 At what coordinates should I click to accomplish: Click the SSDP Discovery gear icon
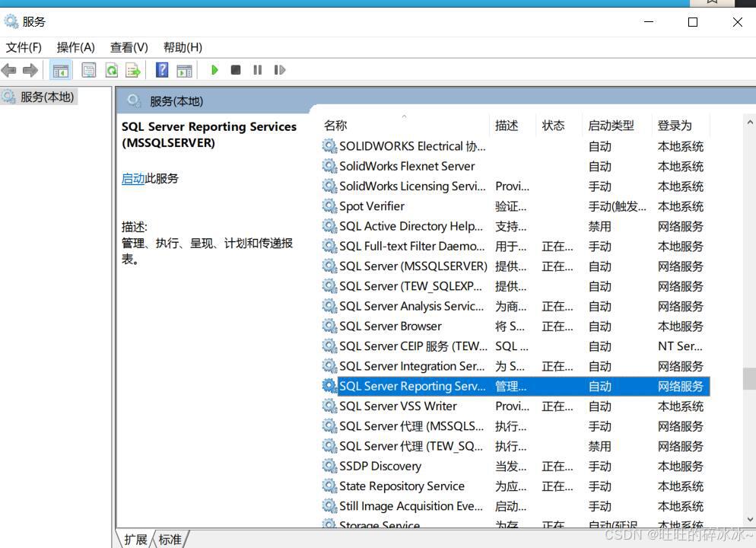pyautogui.click(x=329, y=466)
